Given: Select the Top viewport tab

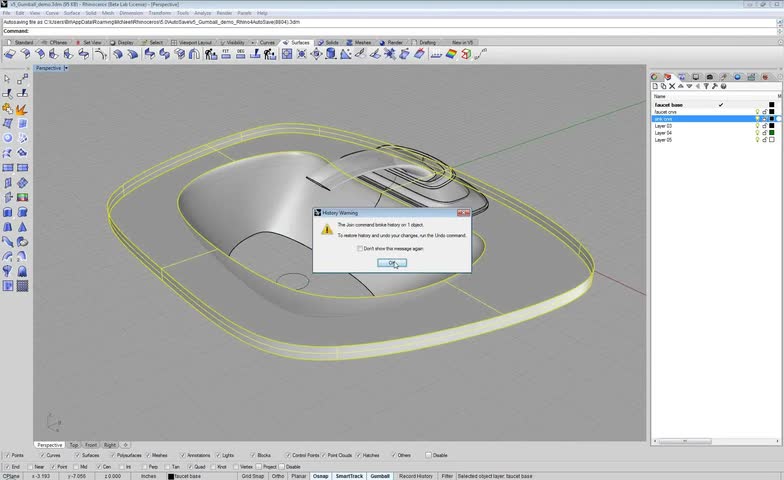Looking at the screenshot, I should (74, 445).
